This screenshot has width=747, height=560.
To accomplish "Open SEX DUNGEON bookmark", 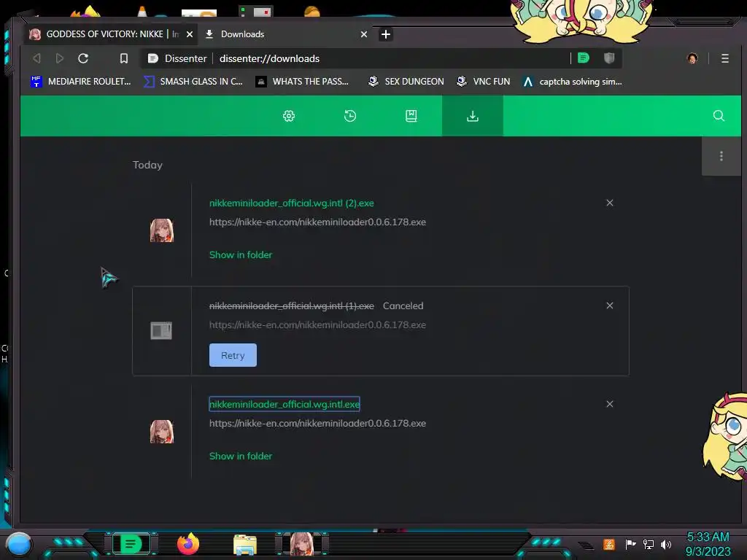I will tap(406, 82).
